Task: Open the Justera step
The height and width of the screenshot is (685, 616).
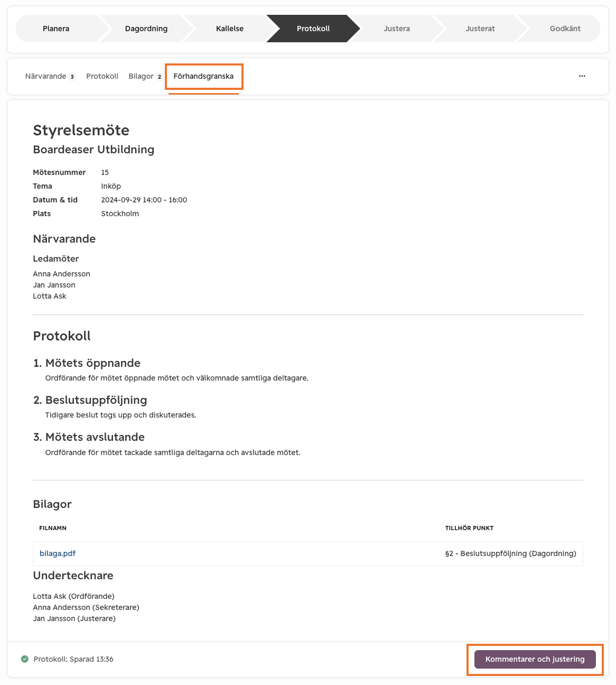Action: point(397,29)
